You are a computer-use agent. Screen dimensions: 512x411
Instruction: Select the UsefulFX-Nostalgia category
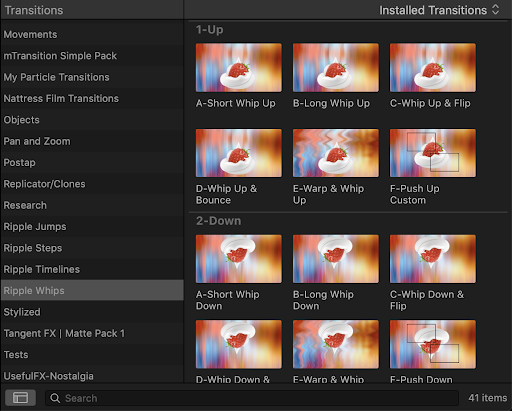92,375
